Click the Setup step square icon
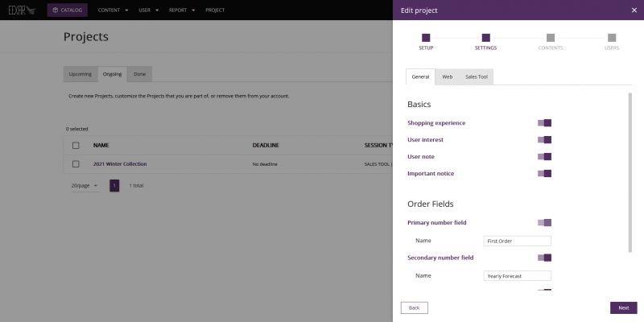The width and height of the screenshot is (644, 322). click(x=426, y=37)
